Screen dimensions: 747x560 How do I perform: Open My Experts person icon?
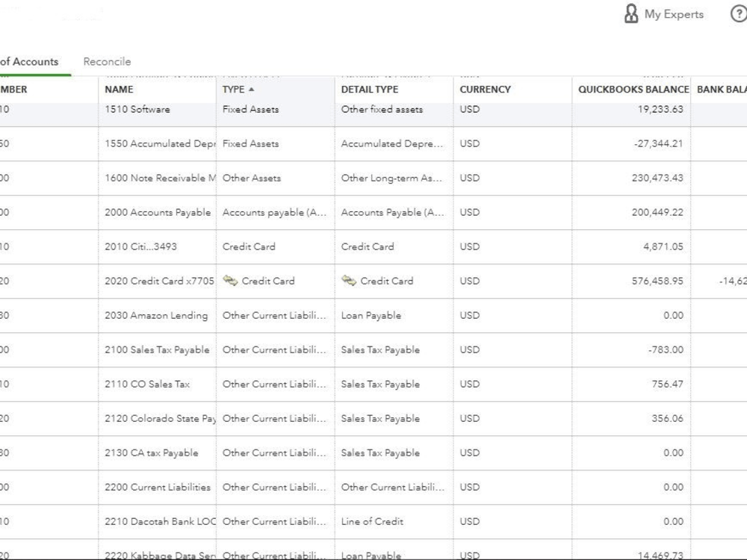coord(630,13)
